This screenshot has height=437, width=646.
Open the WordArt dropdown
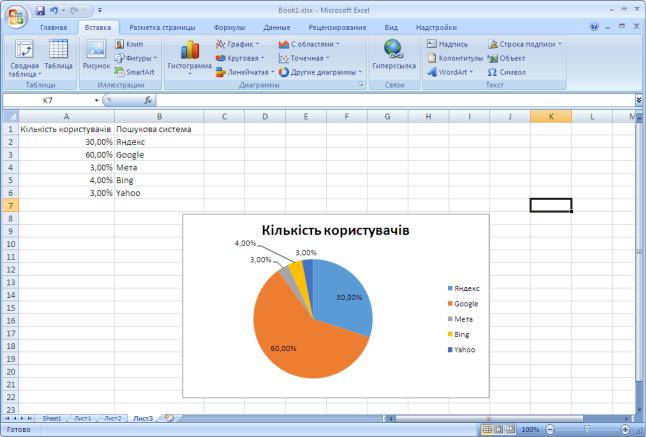pyautogui.click(x=450, y=72)
